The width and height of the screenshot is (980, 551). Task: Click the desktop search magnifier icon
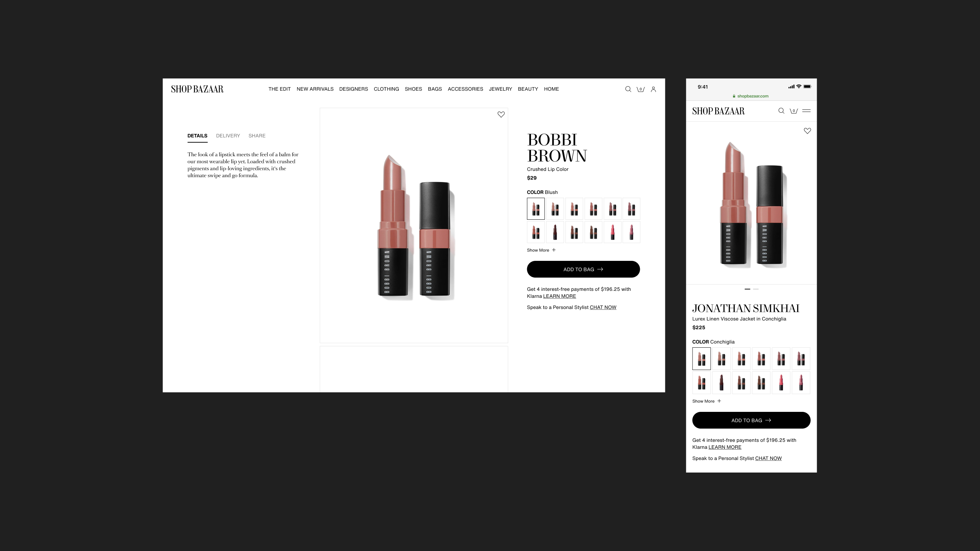[x=628, y=89]
